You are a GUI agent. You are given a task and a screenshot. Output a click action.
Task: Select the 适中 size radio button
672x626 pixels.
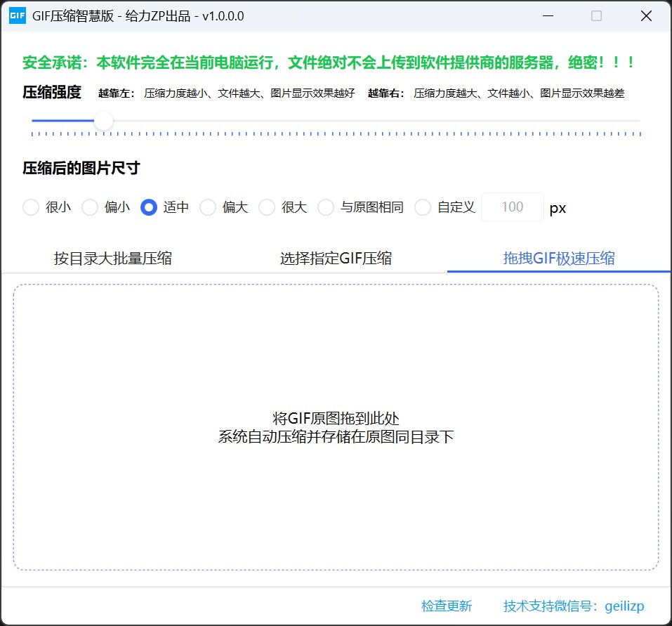(149, 207)
